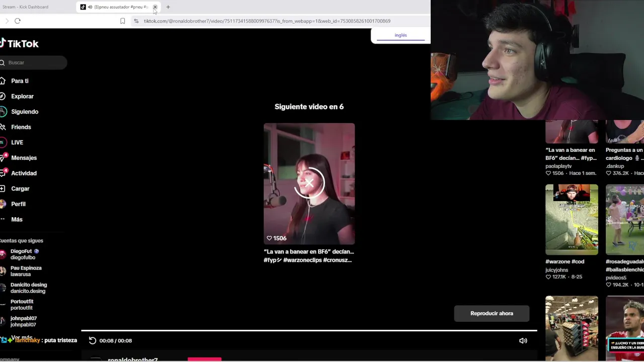
Task: Click replay icon beside 00:08 time
Action: pos(93,340)
